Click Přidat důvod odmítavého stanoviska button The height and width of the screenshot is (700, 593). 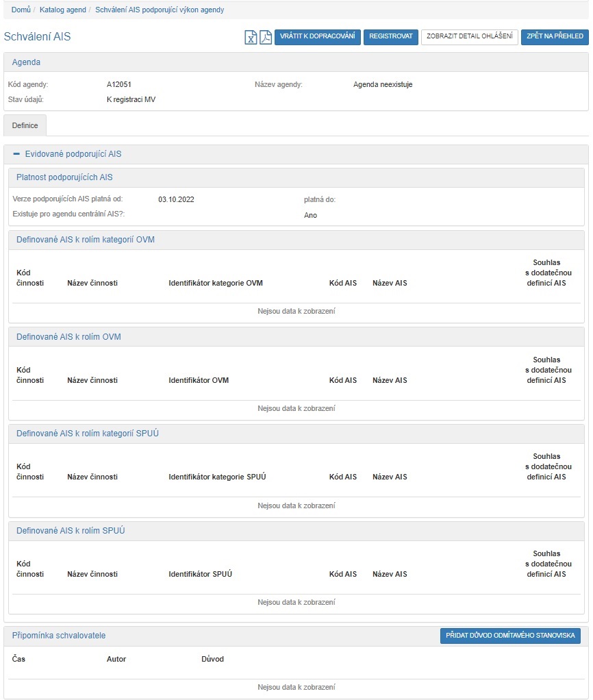pyautogui.click(x=510, y=636)
